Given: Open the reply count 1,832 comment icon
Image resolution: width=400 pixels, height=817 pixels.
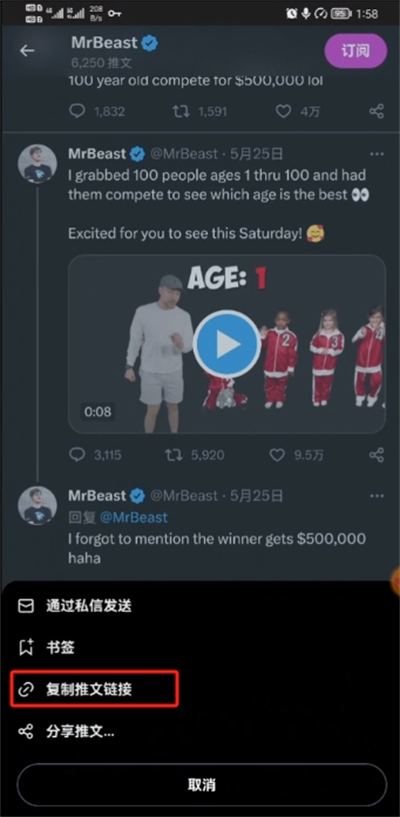Looking at the screenshot, I should pyautogui.click(x=77, y=111).
